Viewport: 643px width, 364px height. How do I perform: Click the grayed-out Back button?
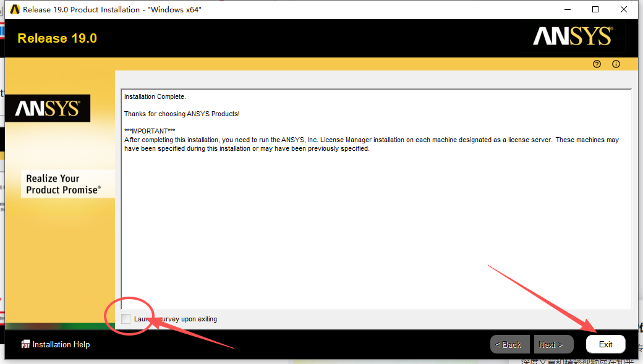coord(509,344)
